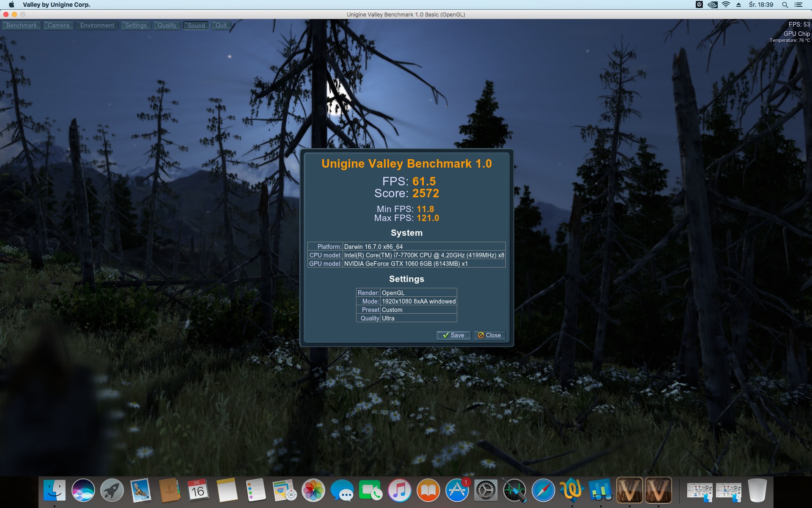The width and height of the screenshot is (812, 508).
Task: Open Launchpad rocket icon
Action: tap(112, 491)
